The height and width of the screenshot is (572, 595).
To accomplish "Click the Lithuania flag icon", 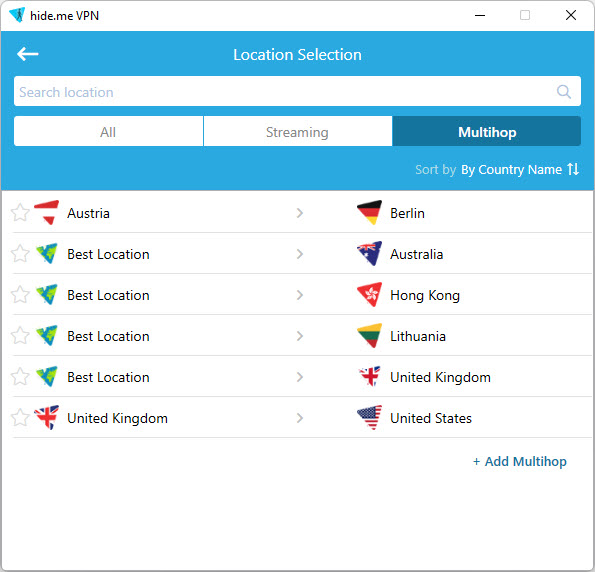I will coord(370,336).
